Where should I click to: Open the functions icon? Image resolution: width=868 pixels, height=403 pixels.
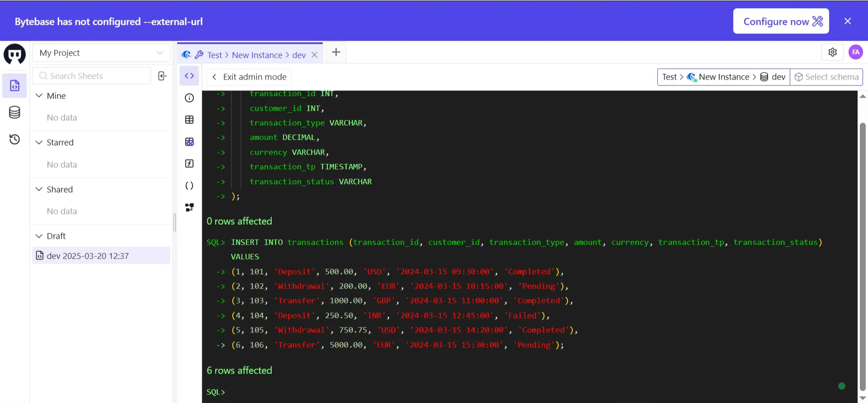point(189,164)
